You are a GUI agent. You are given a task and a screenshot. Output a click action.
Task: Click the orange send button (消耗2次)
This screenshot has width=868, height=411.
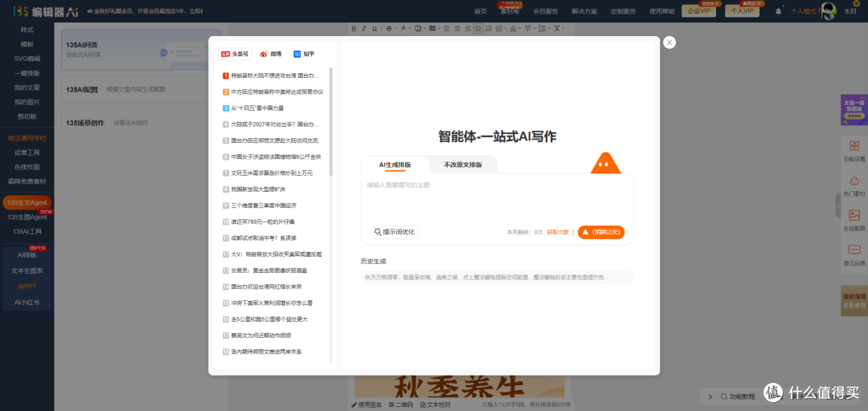tap(601, 232)
